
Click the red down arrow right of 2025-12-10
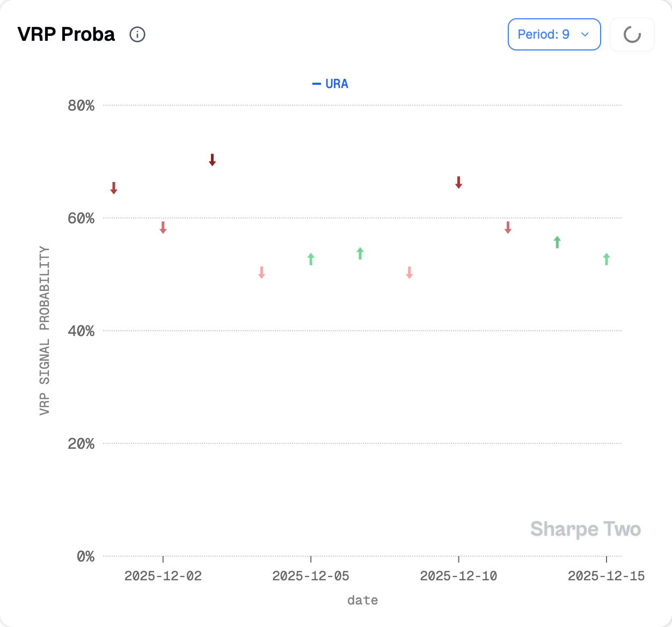[x=508, y=228]
